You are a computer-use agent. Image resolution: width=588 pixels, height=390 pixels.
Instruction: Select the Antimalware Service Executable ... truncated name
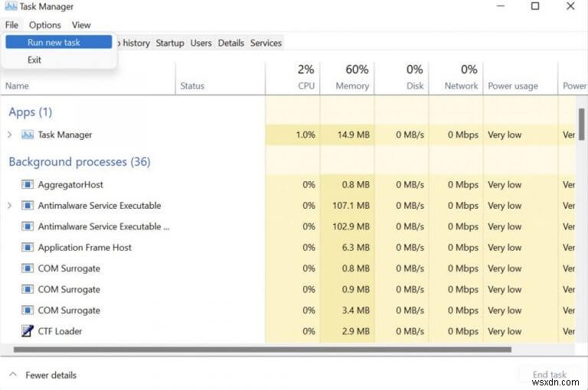point(103,226)
